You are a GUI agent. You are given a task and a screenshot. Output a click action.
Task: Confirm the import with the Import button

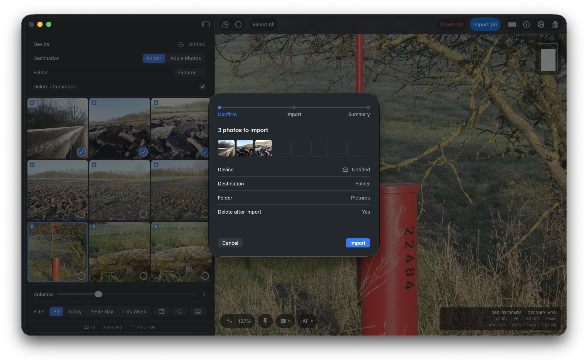pyautogui.click(x=357, y=243)
